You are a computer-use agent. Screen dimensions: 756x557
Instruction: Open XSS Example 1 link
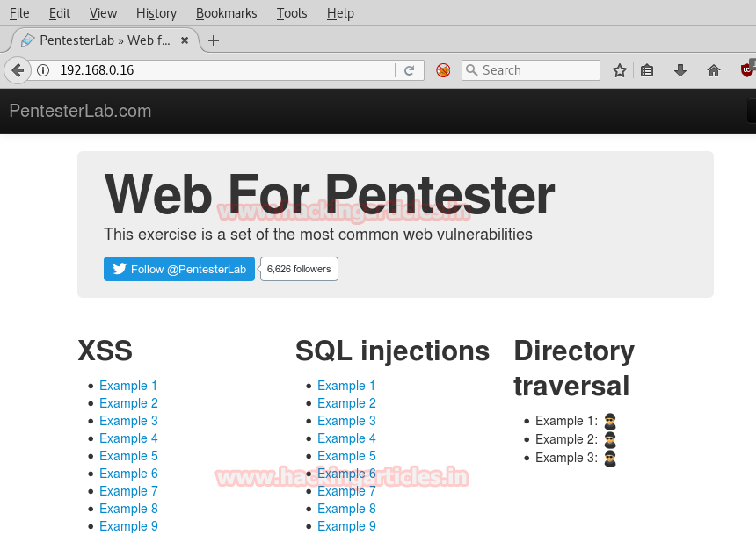[128, 386]
